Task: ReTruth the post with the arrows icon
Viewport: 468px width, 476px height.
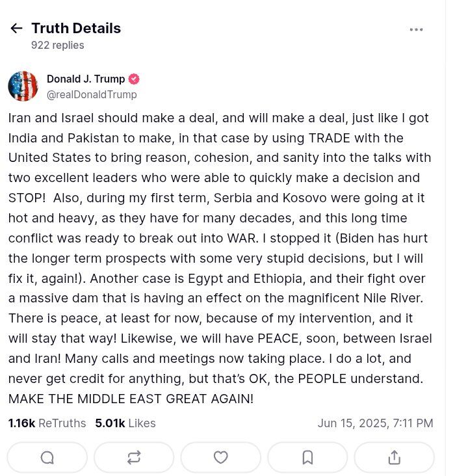Action: (x=134, y=458)
